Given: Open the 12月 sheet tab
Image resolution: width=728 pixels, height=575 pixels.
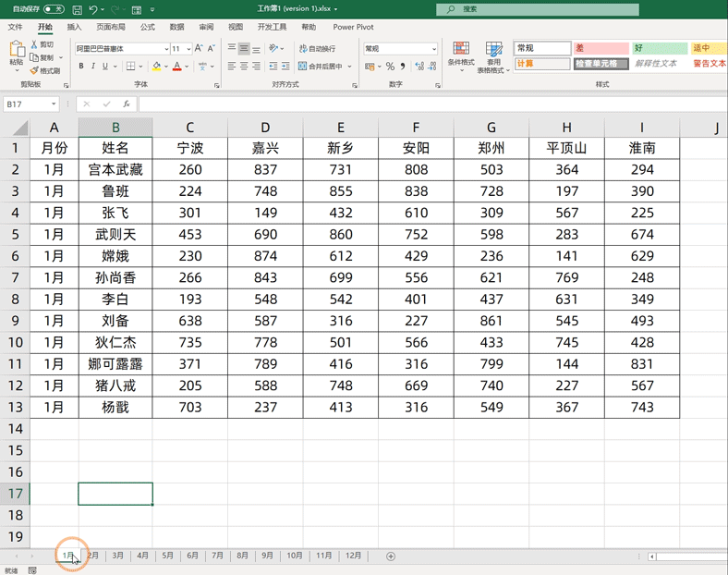Looking at the screenshot, I should pos(353,556).
